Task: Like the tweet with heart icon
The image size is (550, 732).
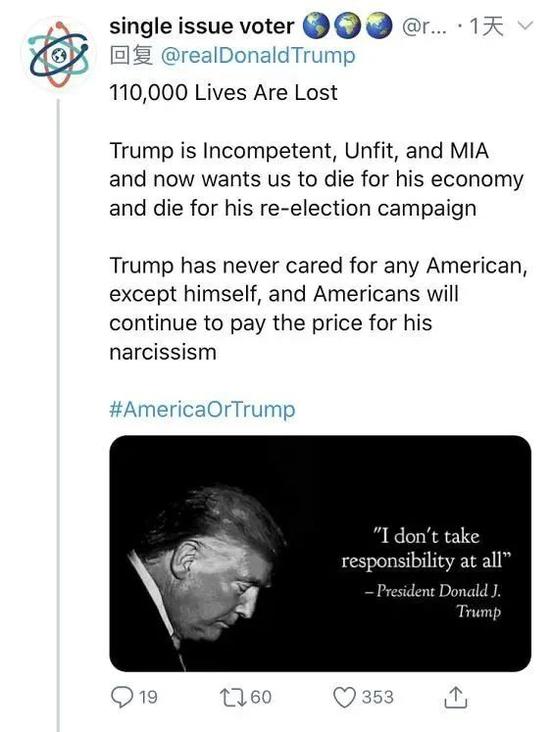Action: coord(344,697)
